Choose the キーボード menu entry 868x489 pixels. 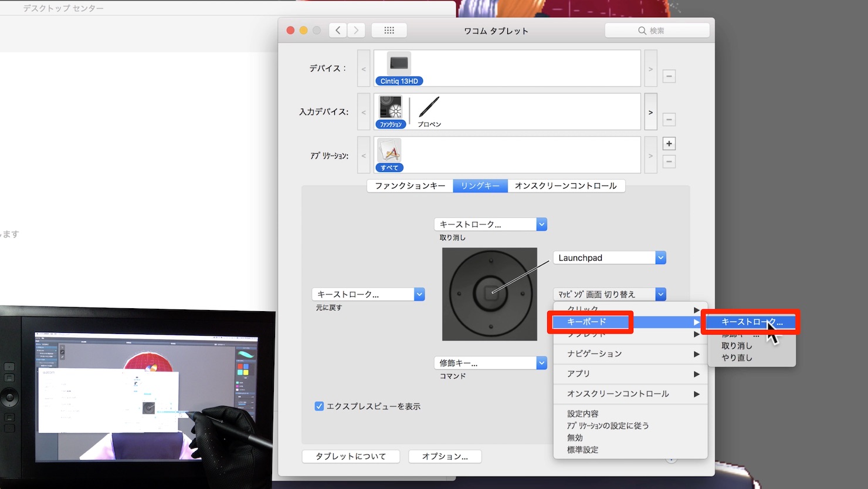pos(630,322)
